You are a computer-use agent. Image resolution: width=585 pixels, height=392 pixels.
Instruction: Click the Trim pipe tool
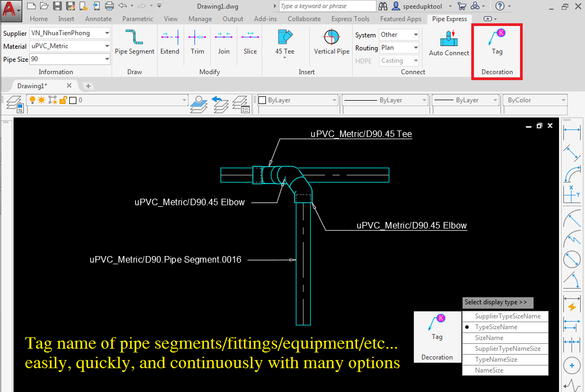(x=197, y=42)
